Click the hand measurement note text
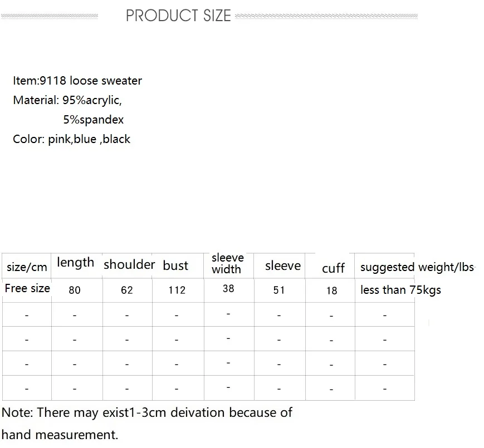Screen dimensions: 484x448 pos(60,435)
